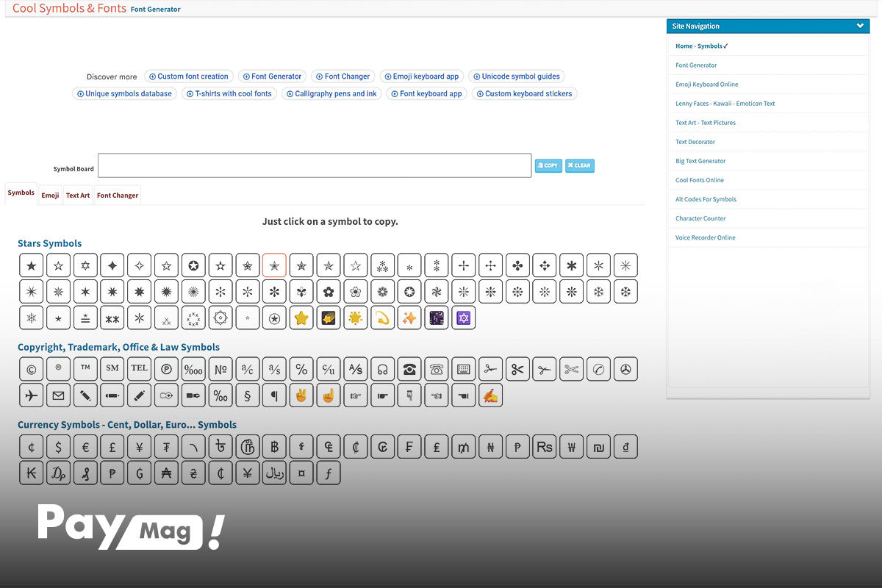Open the Font Changer tab
882x588 pixels.
click(118, 196)
